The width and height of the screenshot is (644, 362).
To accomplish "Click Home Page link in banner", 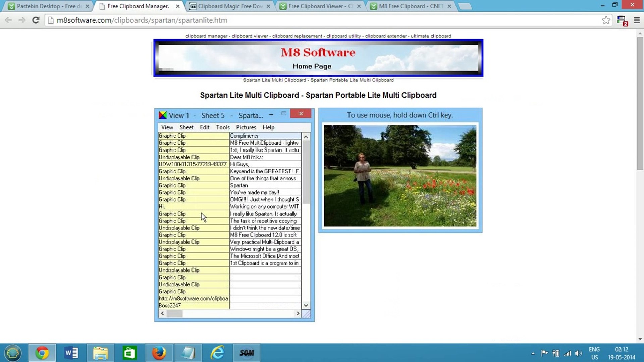I will tap(312, 66).
